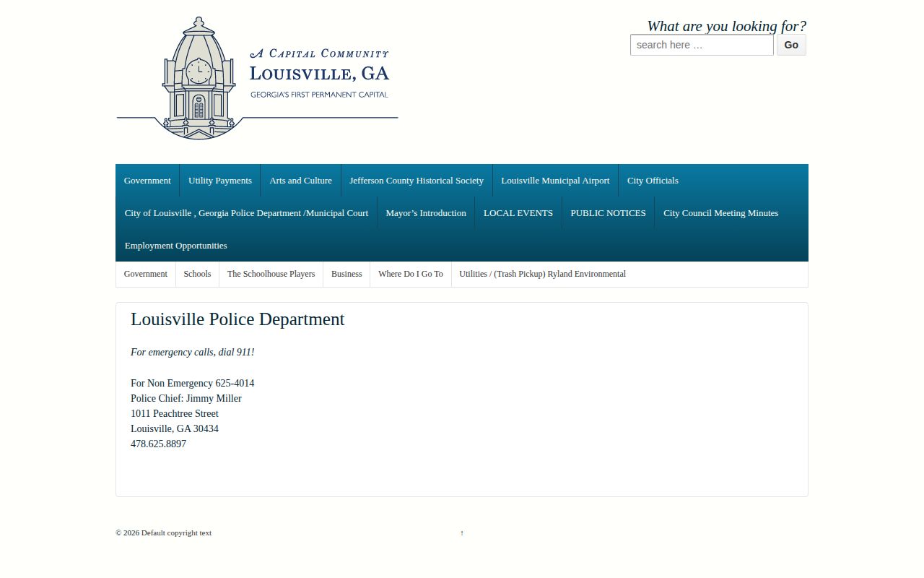Open Schools in secondary menu
Image resolution: width=924 pixels, height=578 pixels.
197,274
